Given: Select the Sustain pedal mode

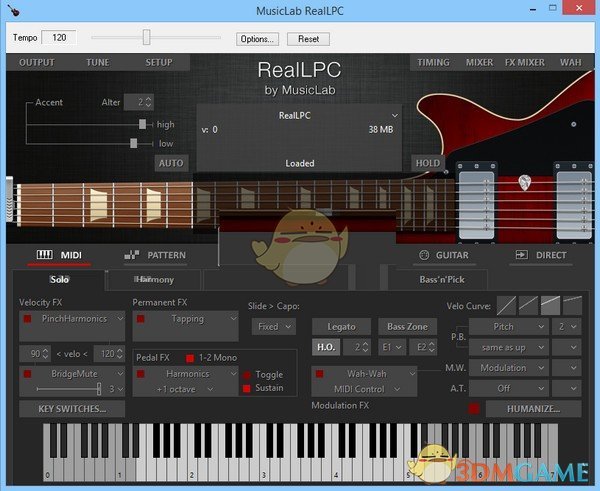Looking at the screenshot, I should pyautogui.click(x=247, y=388).
